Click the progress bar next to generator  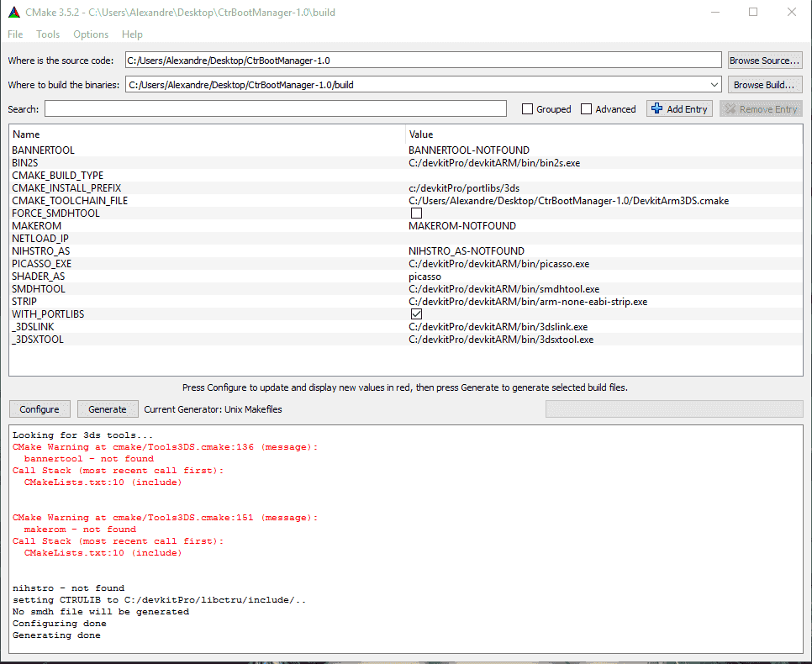point(674,408)
